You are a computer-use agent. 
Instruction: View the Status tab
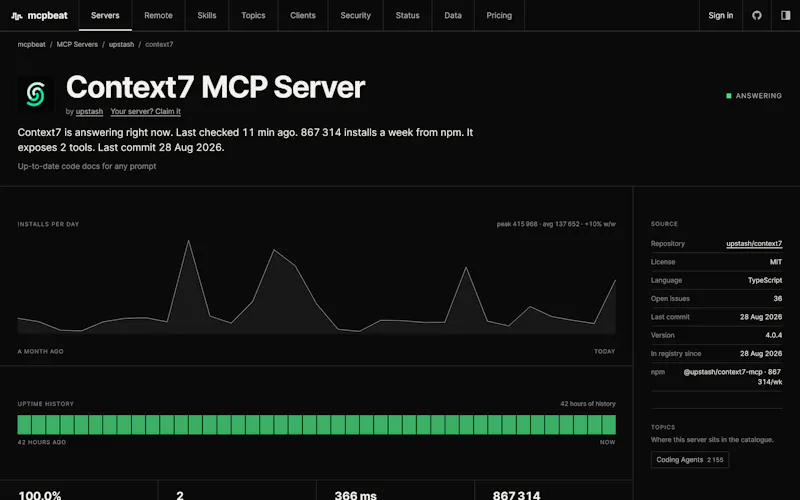407,15
